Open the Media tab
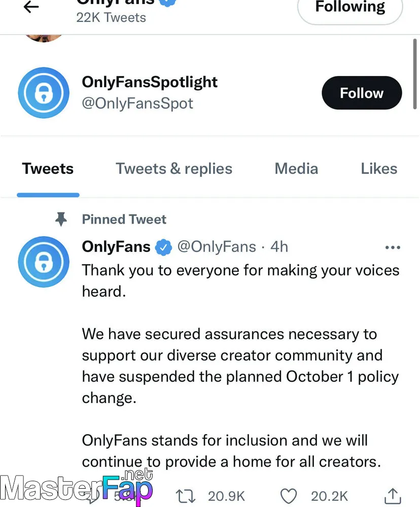Screen dimensions: 420x507 [x=296, y=169]
